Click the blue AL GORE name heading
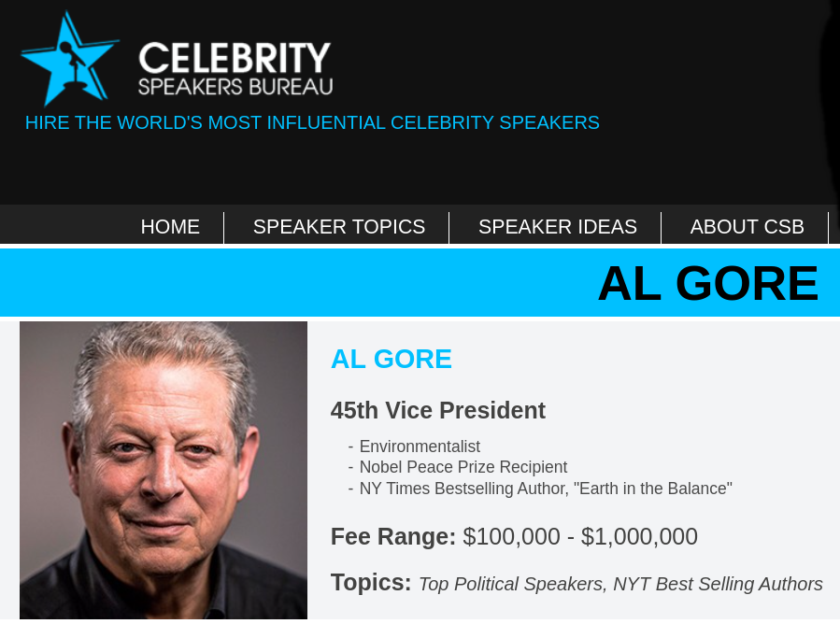 coord(392,359)
